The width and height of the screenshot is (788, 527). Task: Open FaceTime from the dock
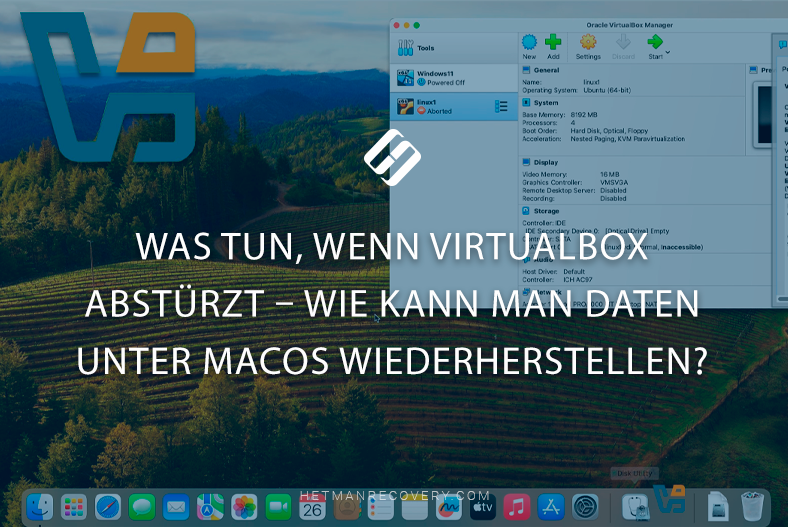point(278,506)
